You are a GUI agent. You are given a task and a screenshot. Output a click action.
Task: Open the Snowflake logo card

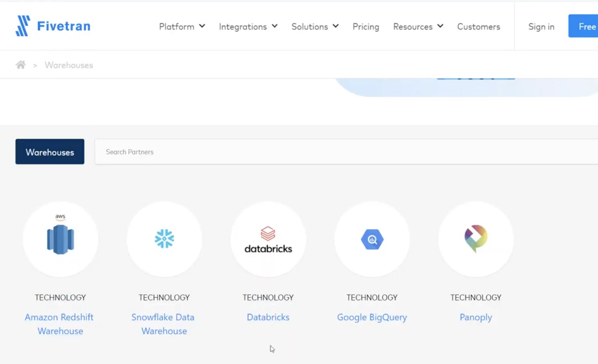tap(164, 239)
